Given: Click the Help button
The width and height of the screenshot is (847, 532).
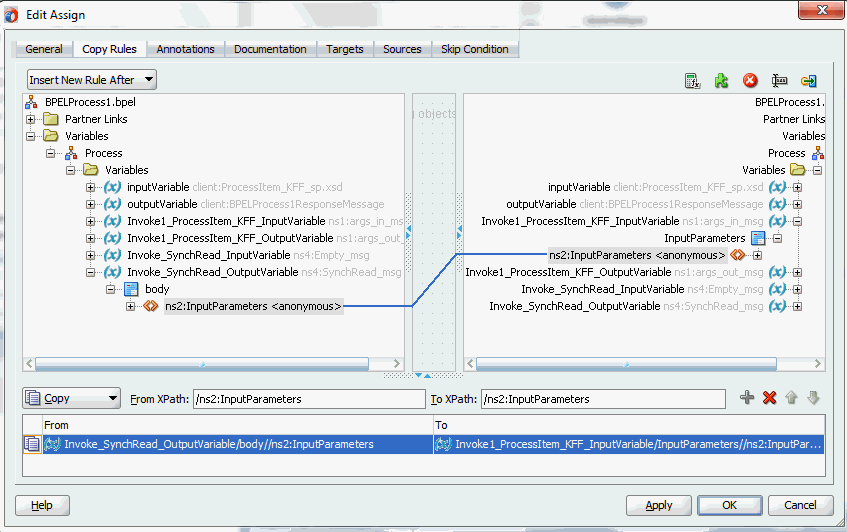Looking at the screenshot, I should point(42,505).
